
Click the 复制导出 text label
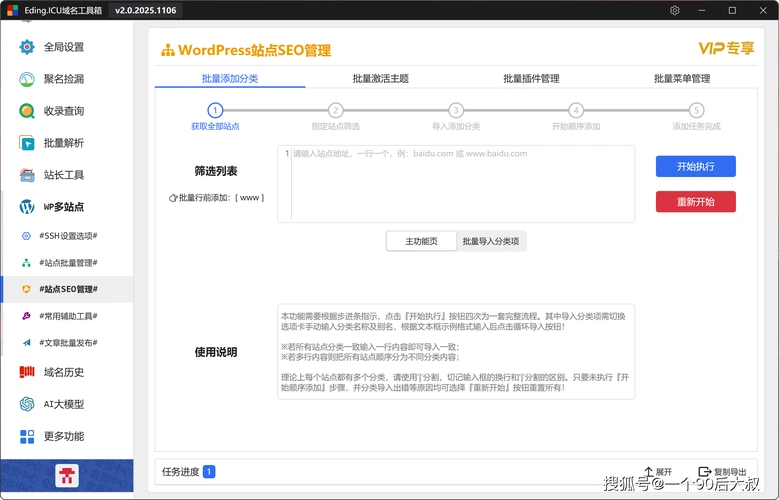pyautogui.click(x=730, y=472)
